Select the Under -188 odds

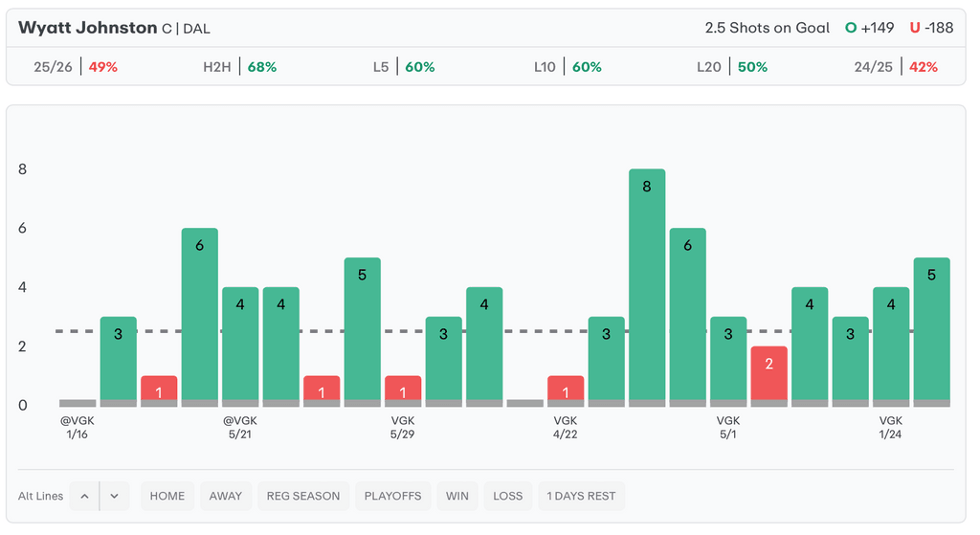pyautogui.click(x=931, y=28)
